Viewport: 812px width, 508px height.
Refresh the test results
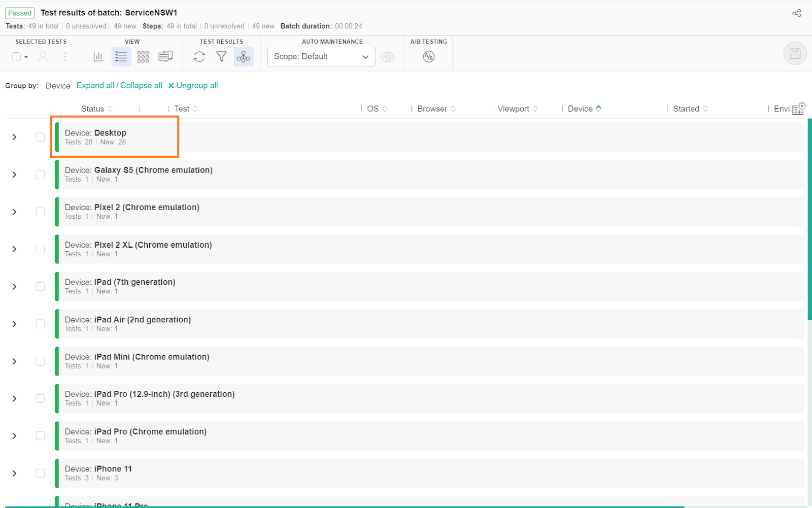(199, 56)
